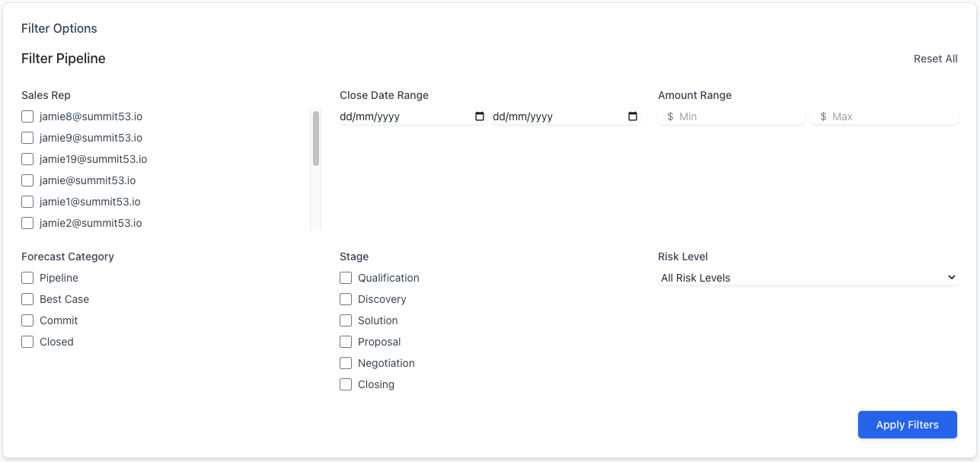Enable the Negotiation stage filter
The height and width of the screenshot is (462, 980).
(346, 363)
